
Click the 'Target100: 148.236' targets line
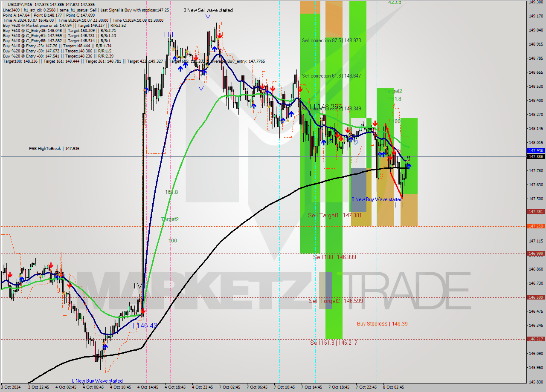[x=134, y=61]
